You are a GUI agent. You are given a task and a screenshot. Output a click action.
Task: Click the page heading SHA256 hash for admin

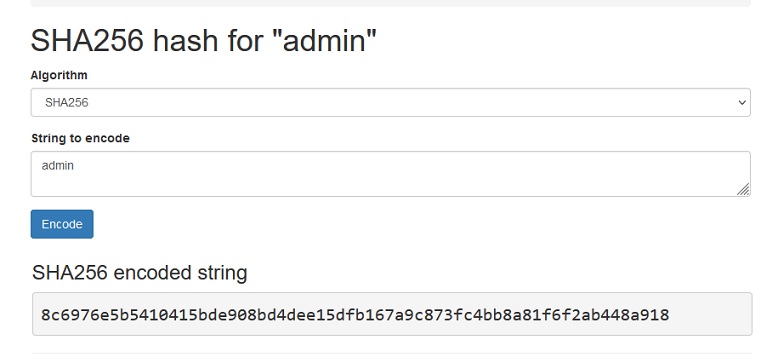coord(203,40)
